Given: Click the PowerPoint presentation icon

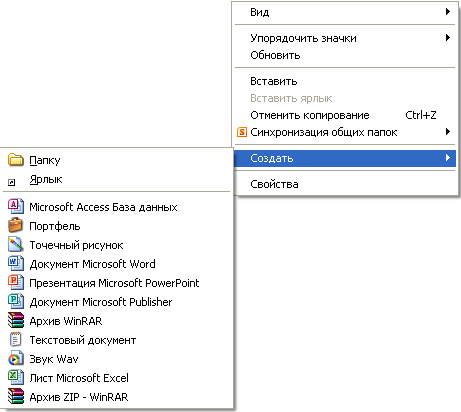Looking at the screenshot, I should [x=16, y=282].
